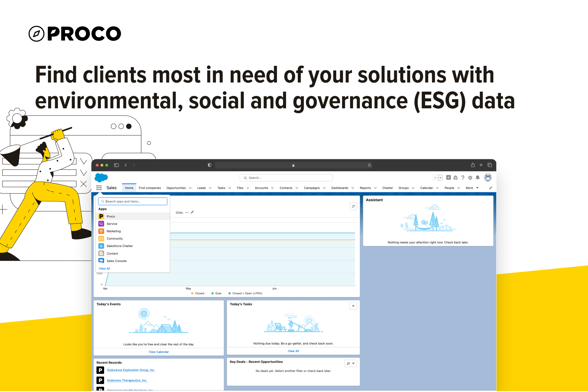Edit navigation bar with pencil icon
This screenshot has height=392, width=588.
pos(491,188)
